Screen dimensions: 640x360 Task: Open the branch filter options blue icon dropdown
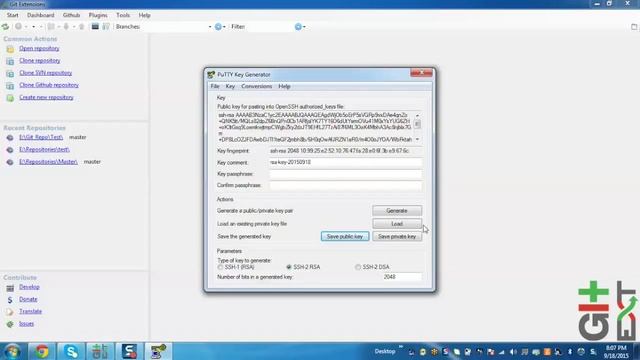coord(220,27)
